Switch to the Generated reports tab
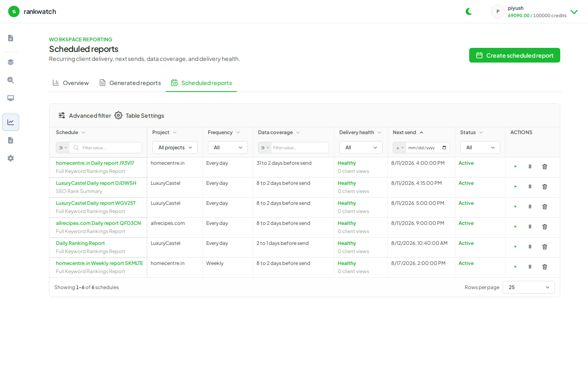The width and height of the screenshot is (588, 368). click(130, 83)
